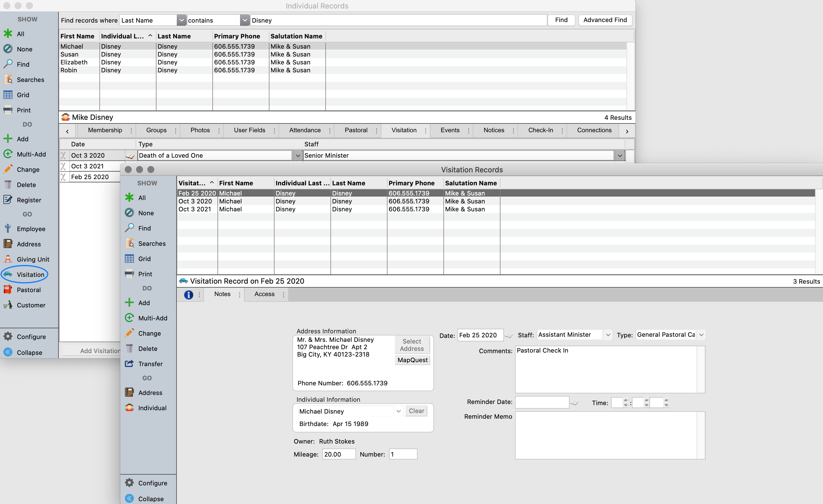Open the Pastoral icon under GO
This screenshot has width=823, height=504.
coord(8,290)
